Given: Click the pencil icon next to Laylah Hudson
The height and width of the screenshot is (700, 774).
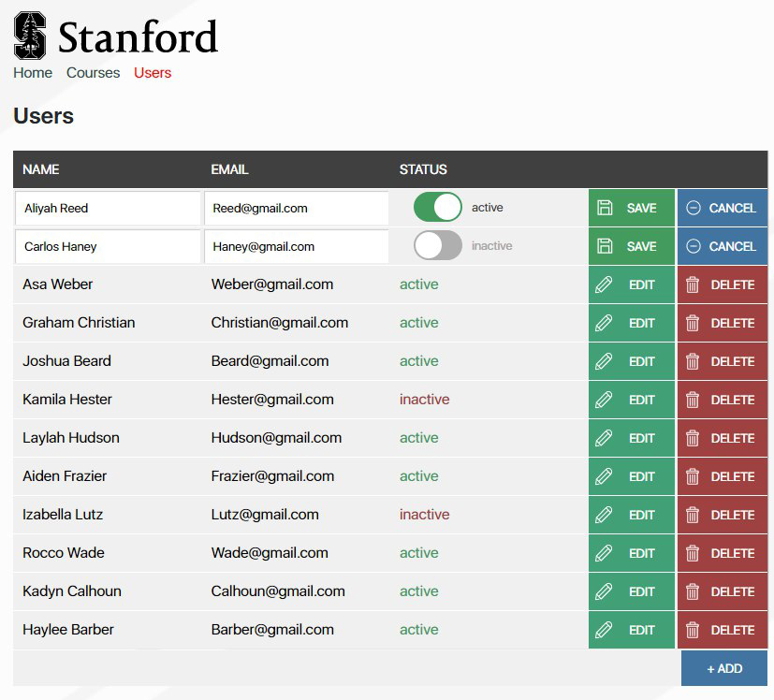Looking at the screenshot, I should click(x=604, y=438).
